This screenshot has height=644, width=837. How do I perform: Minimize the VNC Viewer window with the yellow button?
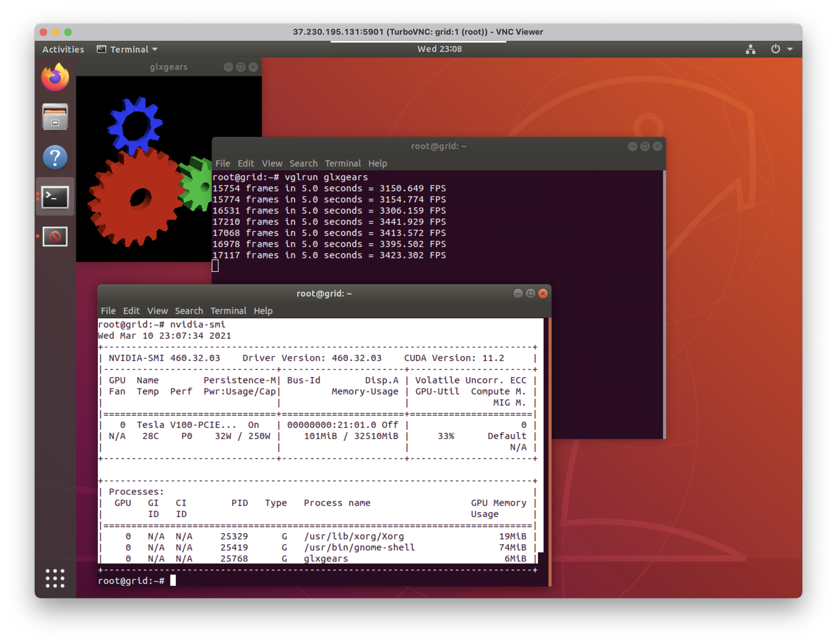56,32
